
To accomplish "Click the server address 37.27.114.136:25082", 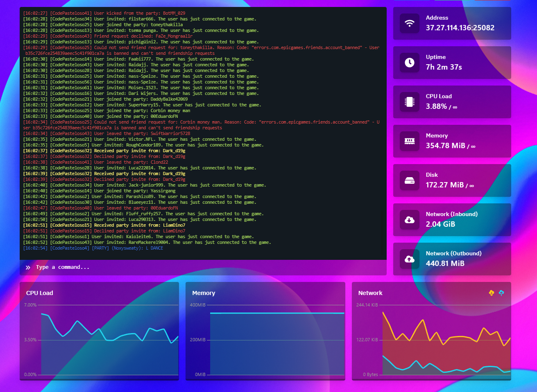I will click(460, 28).
